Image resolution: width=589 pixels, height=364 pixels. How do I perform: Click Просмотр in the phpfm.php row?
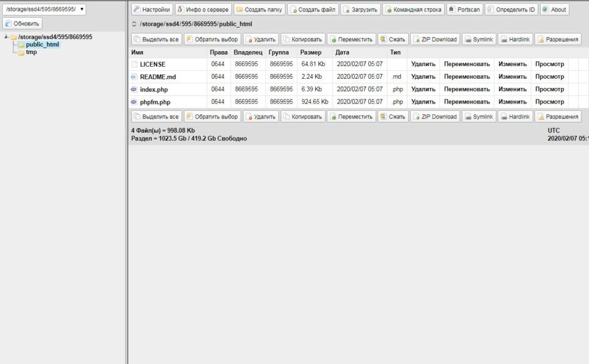coord(549,102)
